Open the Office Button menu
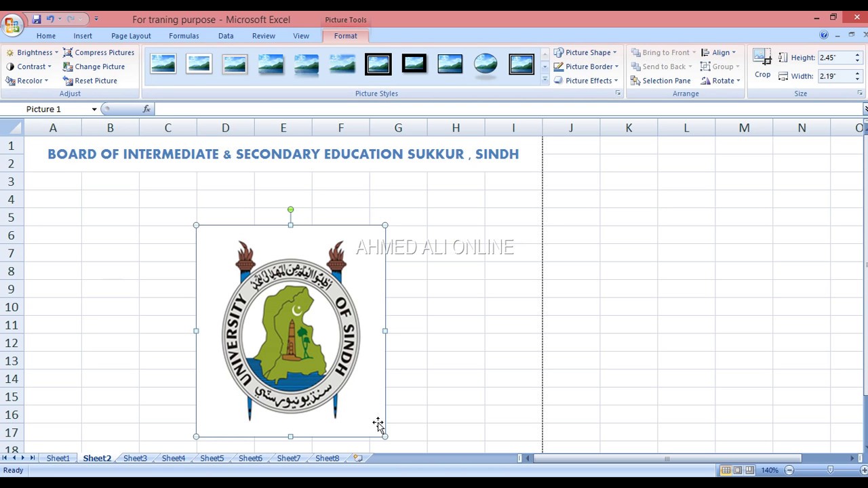The image size is (868, 488). click(12, 26)
